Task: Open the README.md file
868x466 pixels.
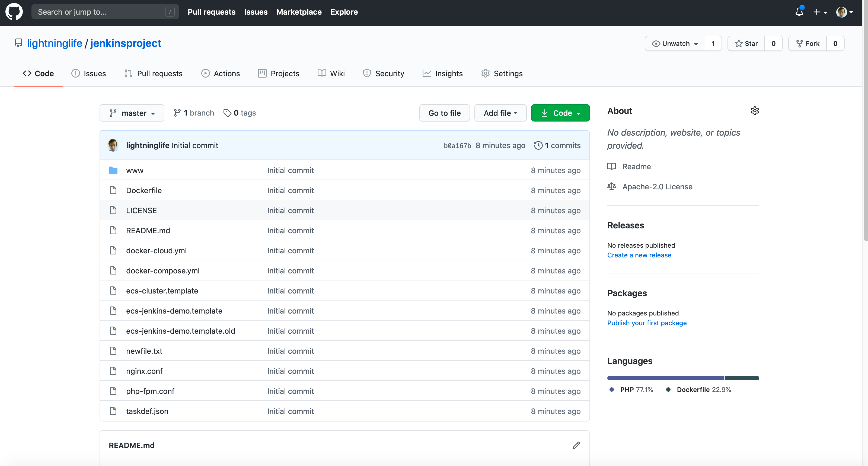Action: [149, 230]
